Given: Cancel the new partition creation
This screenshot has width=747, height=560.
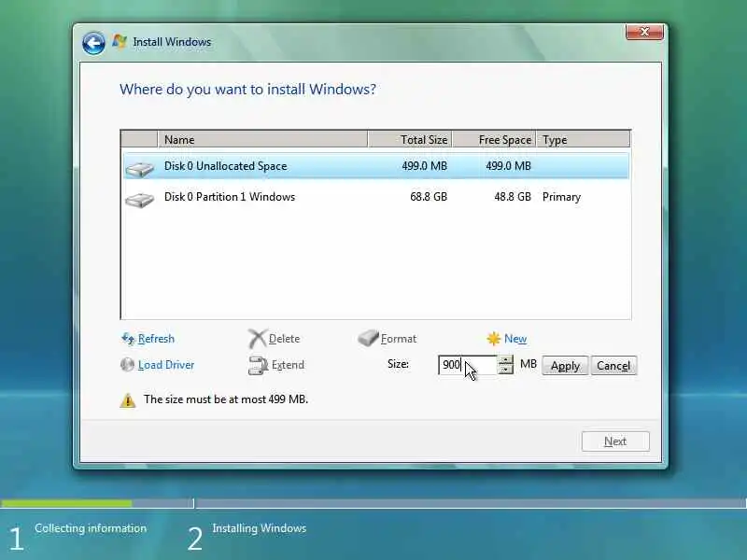Looking at the screenshot, I should tap(613, 366).
